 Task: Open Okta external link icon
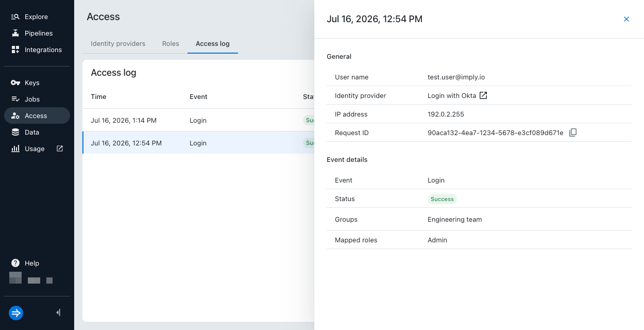tap(483, 95)
